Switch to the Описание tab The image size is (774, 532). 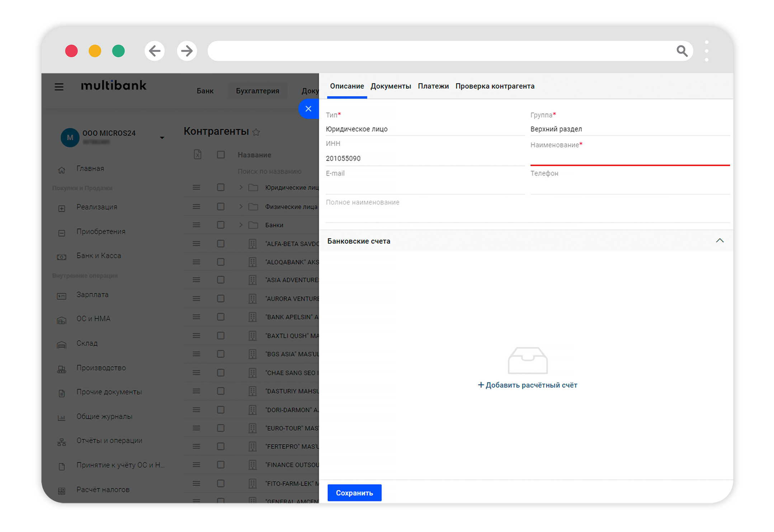coord(347,86)
